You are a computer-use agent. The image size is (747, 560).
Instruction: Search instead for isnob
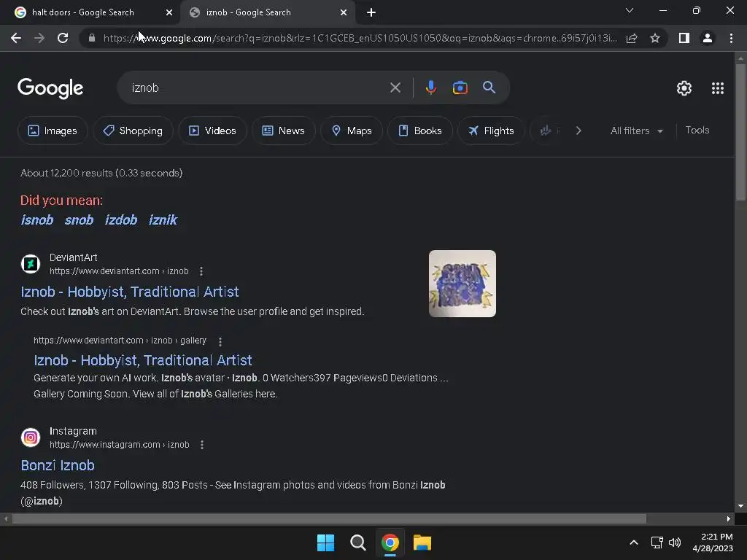pyautogui.click(x=37, y=220)
